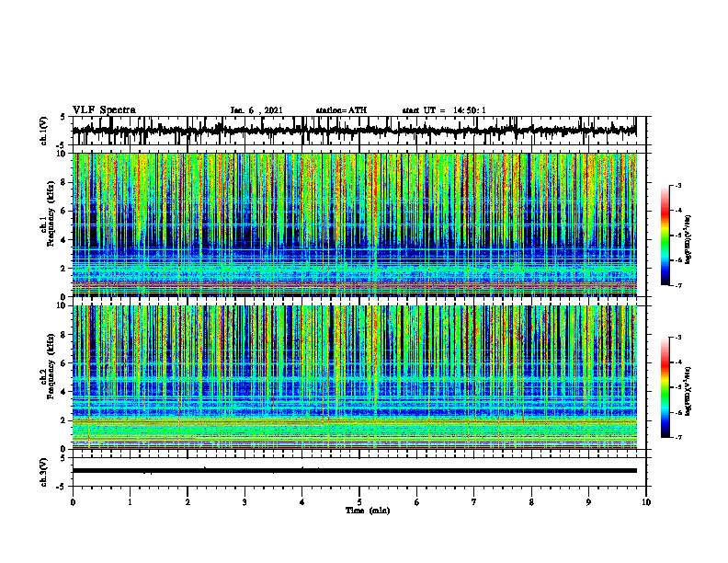Click the "4" frequency tick on ch.2 spectrogram
Viewport: 728px width, 563px height.
pyautogui.click(x=63, y=392)
